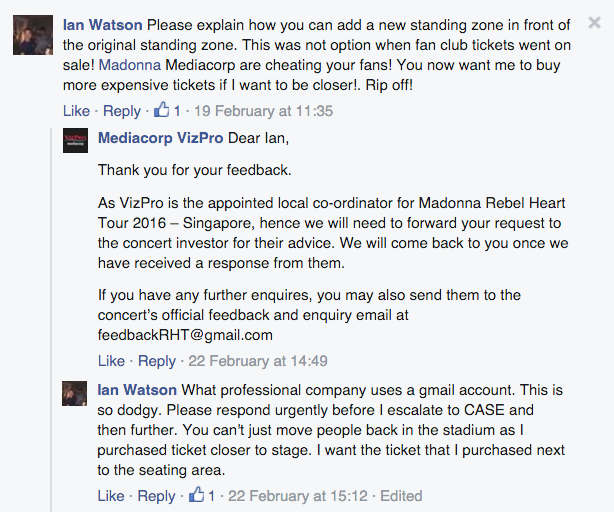Open Ian Watson's profile name in last reply
This screenshot has width=614, height=512.
point(137,389)
